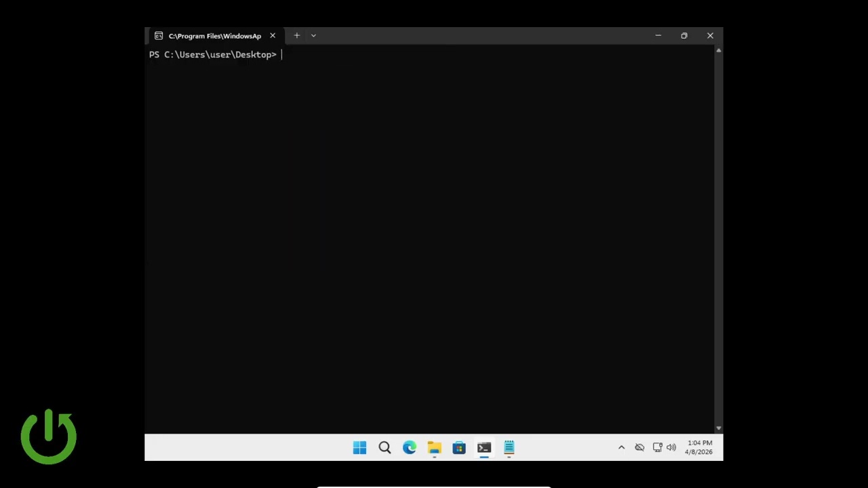
Task: Click the scrollbar down arrow in terminal
Action: point(719,428)
